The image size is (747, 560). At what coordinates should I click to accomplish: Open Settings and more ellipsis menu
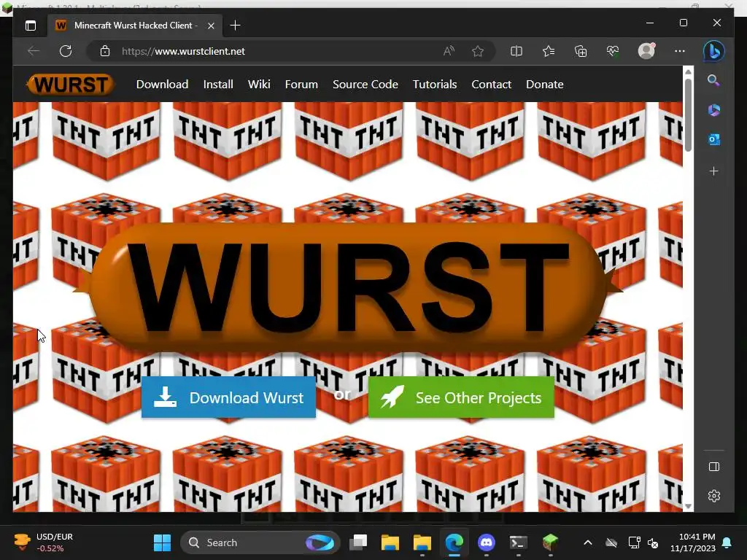[680, 51]
